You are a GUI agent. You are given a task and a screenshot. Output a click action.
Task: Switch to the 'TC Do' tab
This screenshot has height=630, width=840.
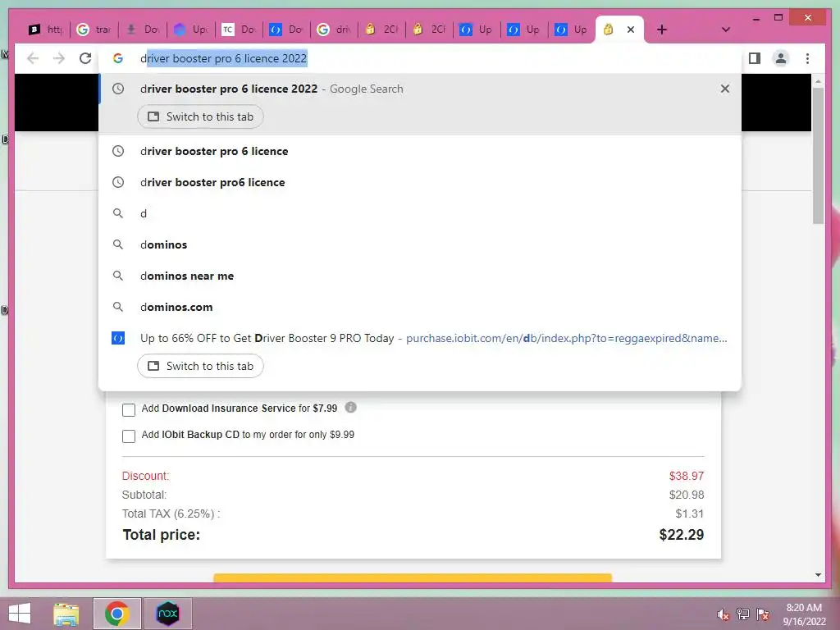tap(239, 30)
